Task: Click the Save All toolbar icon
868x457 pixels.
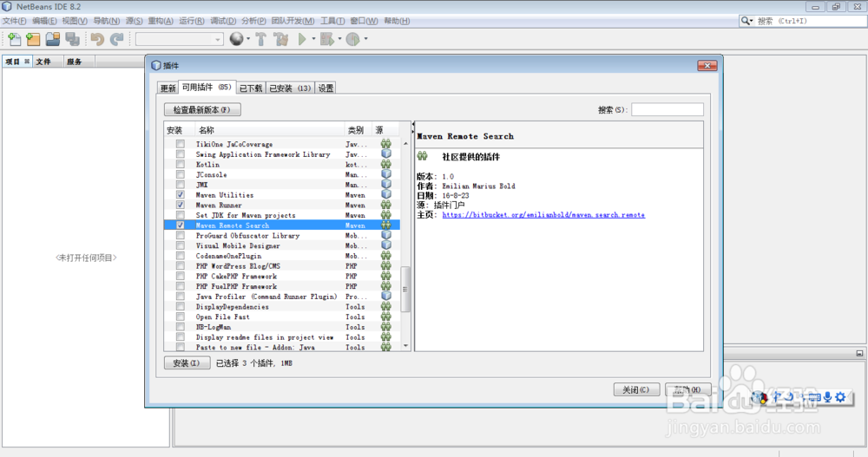Action: [73, 39]
